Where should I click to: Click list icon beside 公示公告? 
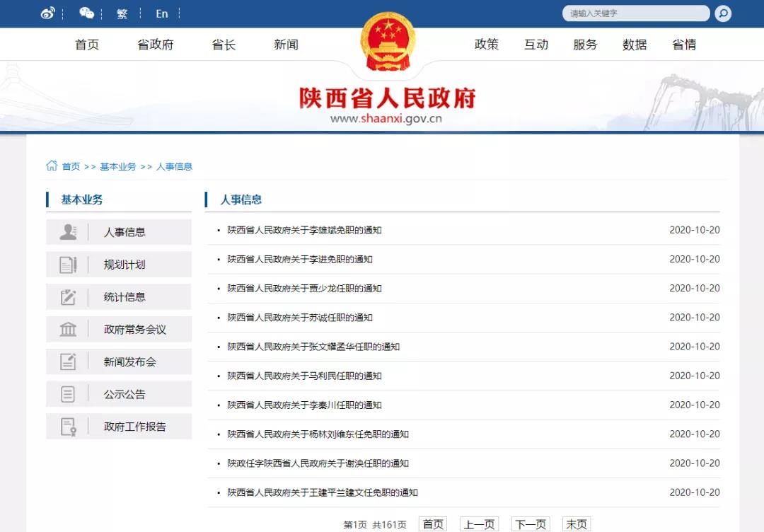point(68,394)
